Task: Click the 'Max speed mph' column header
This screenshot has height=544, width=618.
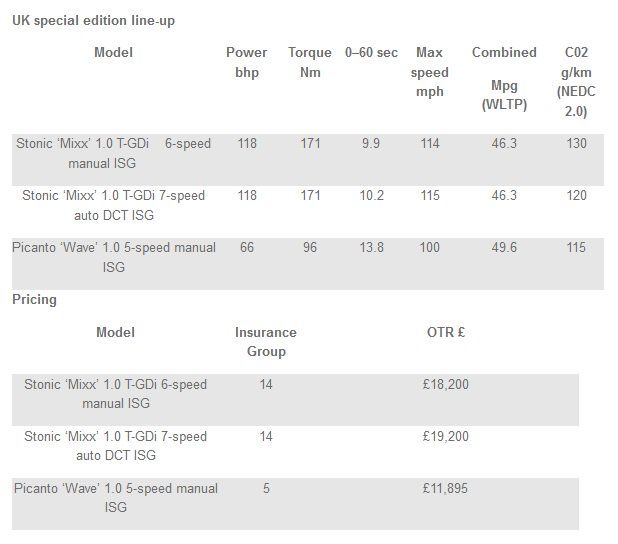Action: tap(430, 72)
